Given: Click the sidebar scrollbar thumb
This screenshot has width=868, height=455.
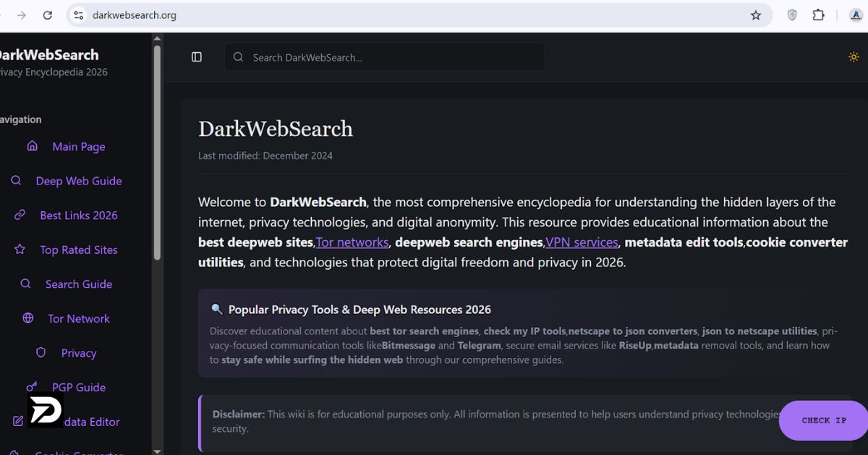Looking at the screenshot, I should point(157,152).
